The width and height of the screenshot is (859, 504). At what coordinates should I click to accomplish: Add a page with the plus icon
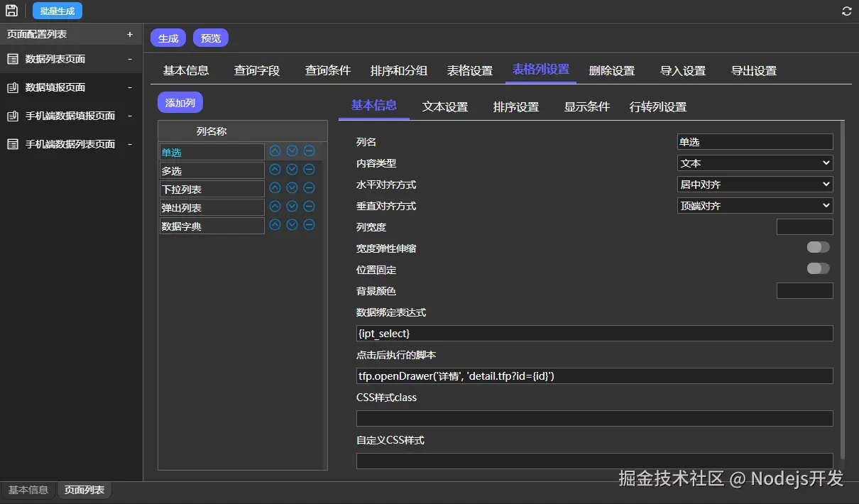130,34
